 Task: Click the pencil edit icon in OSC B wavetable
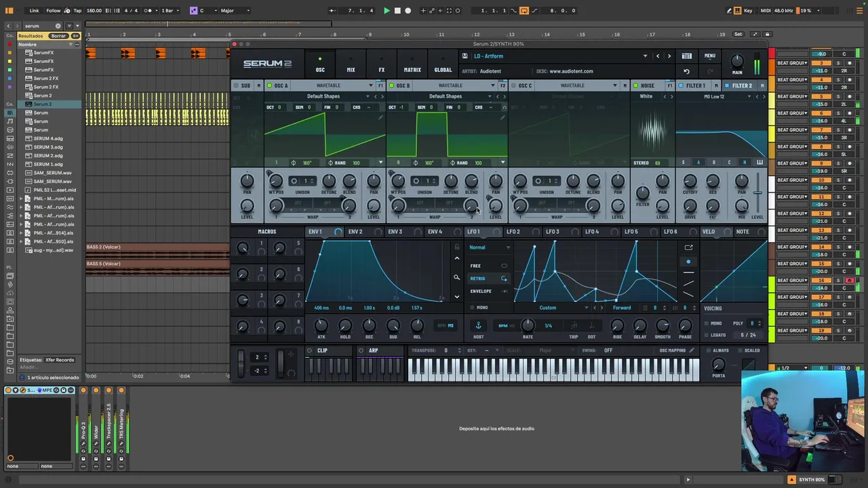point(502,117)
